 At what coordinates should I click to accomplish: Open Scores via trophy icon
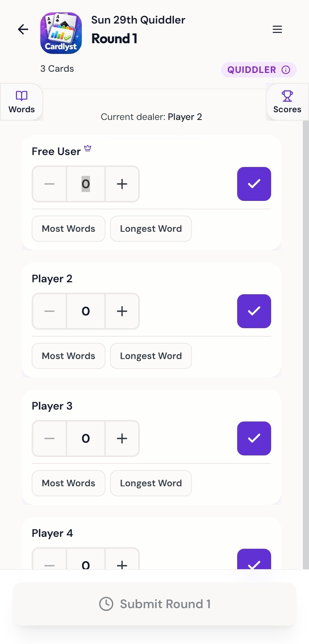pyautogui.click(x=287, y=96)
